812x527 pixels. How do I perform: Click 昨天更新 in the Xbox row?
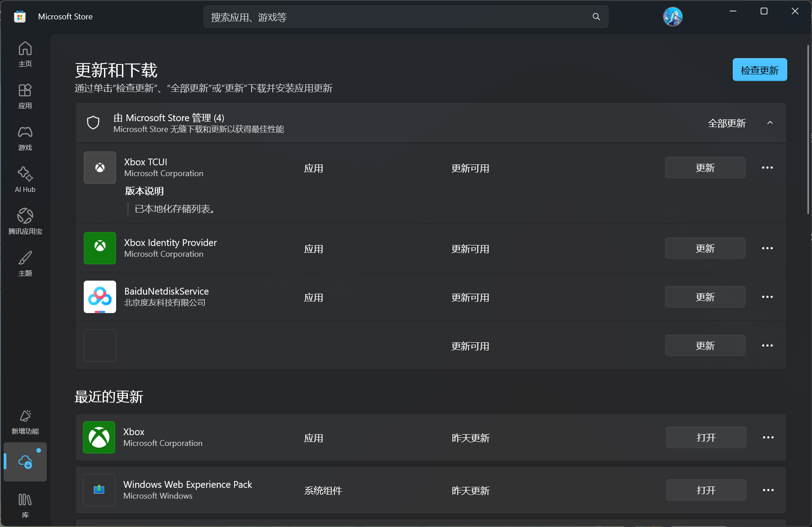[471, 438]
